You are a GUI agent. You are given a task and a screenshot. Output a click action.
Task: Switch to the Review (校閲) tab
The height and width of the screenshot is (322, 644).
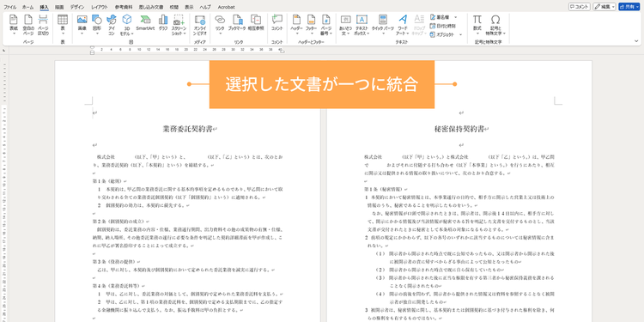pos(173,7)
